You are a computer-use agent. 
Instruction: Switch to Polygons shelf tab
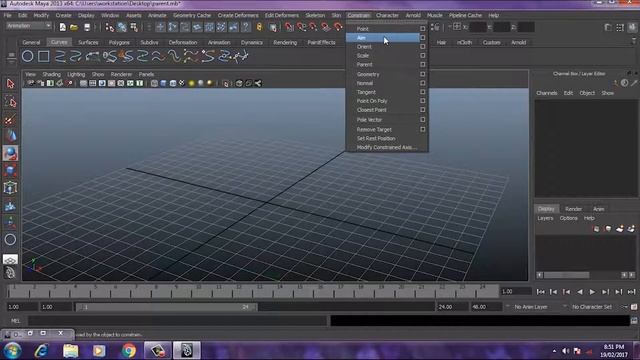click(x=119, y=42)
